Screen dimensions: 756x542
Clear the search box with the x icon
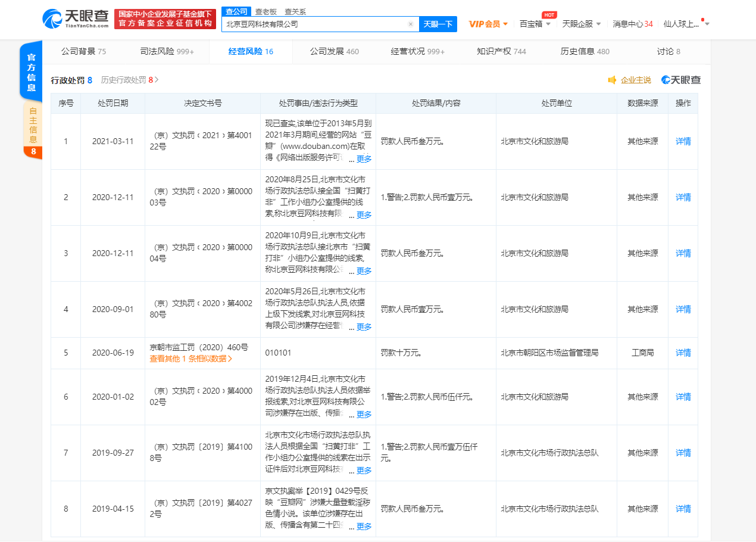pyautogui.click(x=410, y=24)
